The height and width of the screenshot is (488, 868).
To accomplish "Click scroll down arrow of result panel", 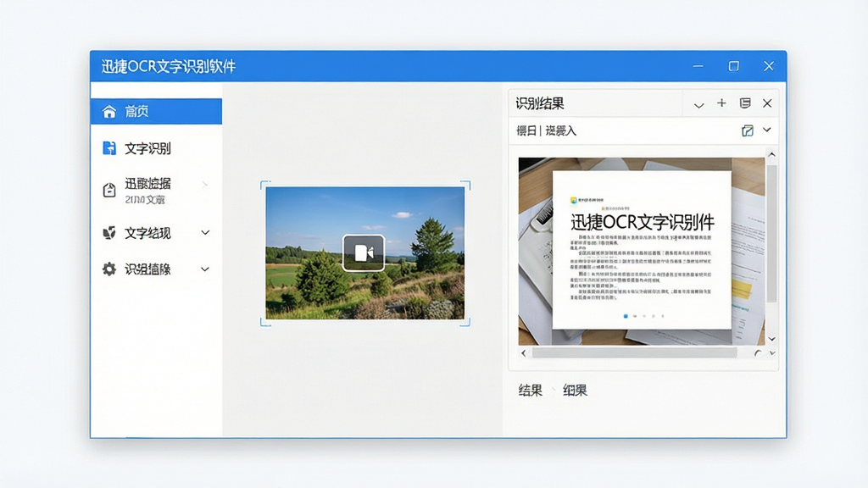I will pyautogui.click(x=771, y=339).
